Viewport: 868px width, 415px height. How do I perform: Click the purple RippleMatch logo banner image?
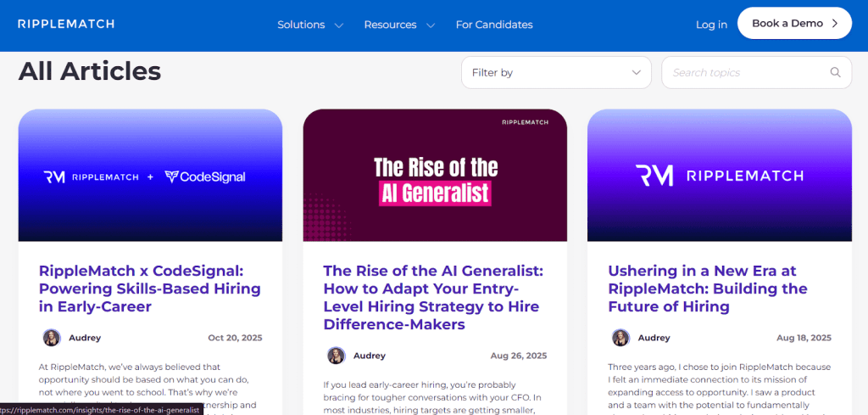click(x=720, y=176)
